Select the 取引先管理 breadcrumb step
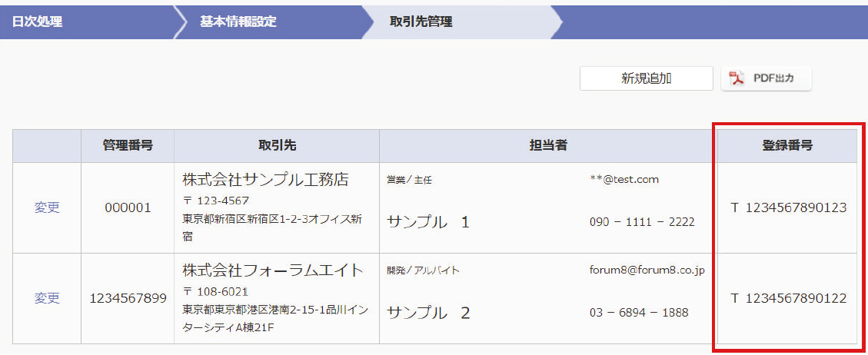Image resolution: width=868 pixels, height=355 pixels. pos(421,22)
